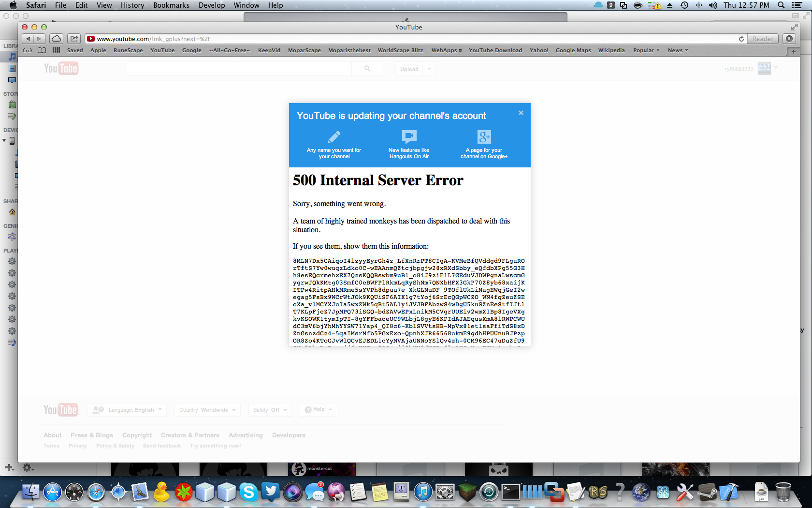Open Spotlight search in the menu bar
The height and width of the screenshot is (508, 812).
point(781,5)
